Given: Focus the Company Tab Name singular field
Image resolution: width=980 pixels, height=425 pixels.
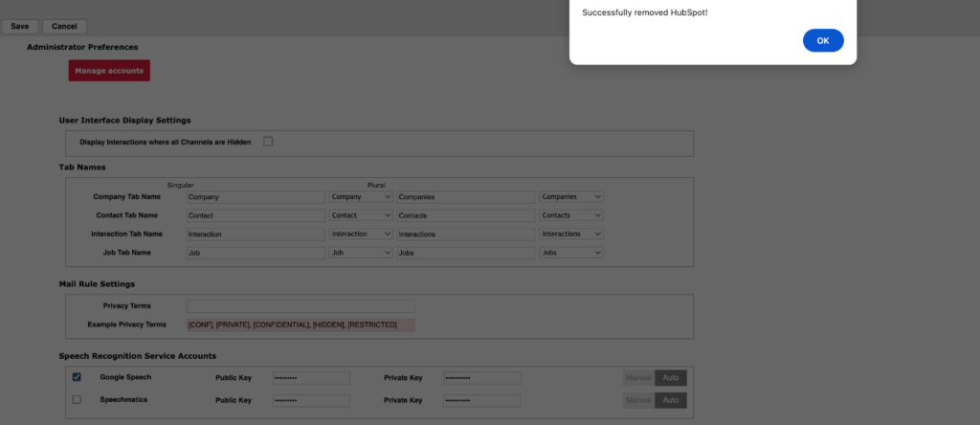Looking at the screenshot, I should tap(256, 197).
